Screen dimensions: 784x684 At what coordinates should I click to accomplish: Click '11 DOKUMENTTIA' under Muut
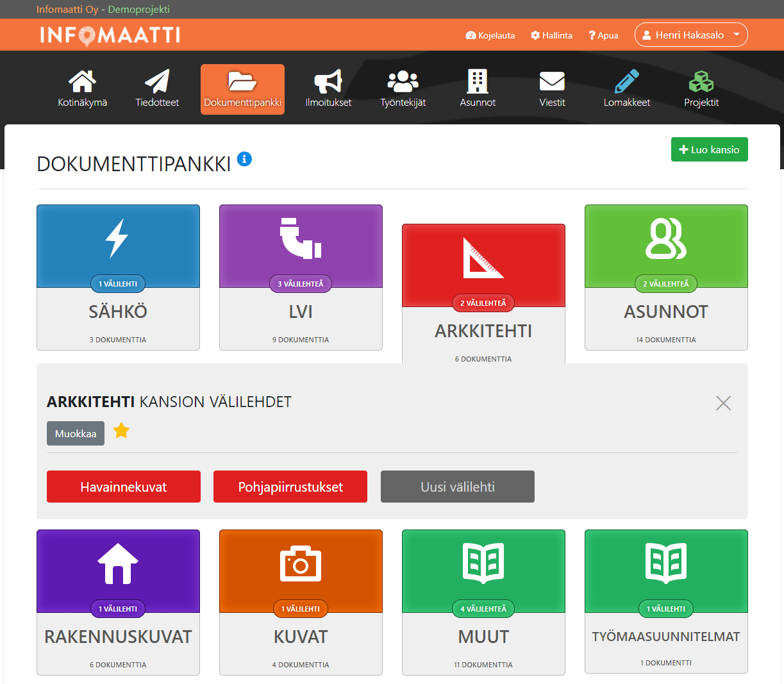coord(483,665)
